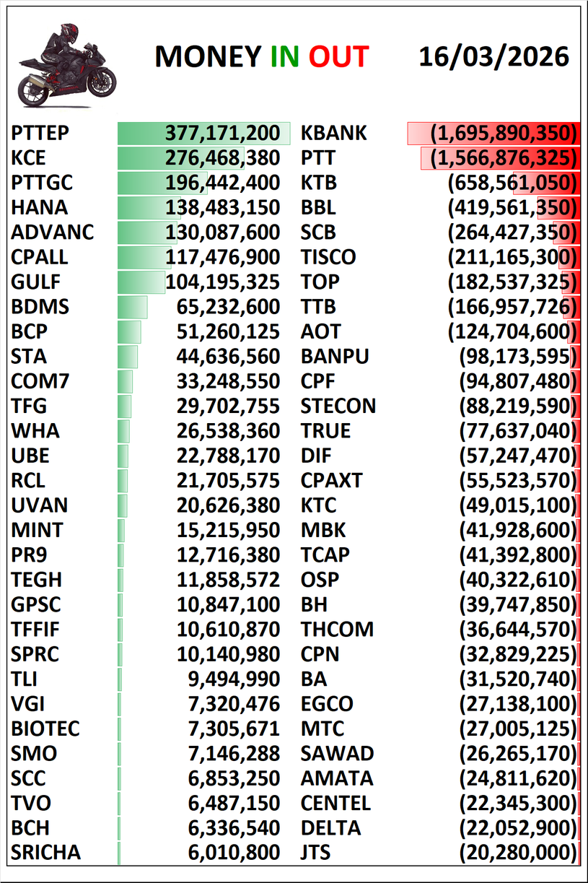588x883 pixels.
Task: Click the KTB outflow amount
Action: tap(512, 183)
